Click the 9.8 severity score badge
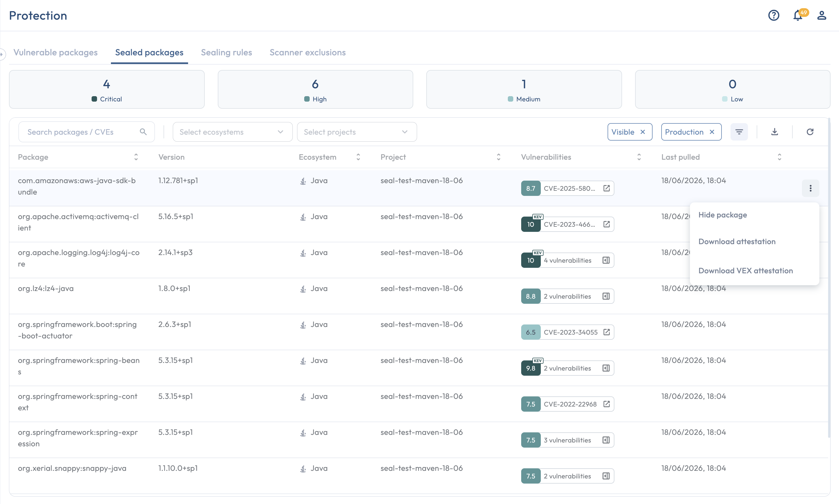839x504 pixels. pos(530,368)
